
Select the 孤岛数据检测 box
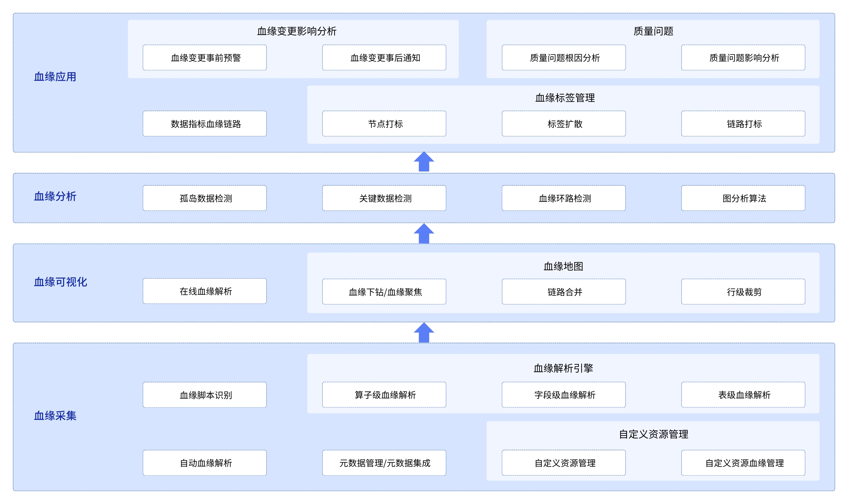204,198
